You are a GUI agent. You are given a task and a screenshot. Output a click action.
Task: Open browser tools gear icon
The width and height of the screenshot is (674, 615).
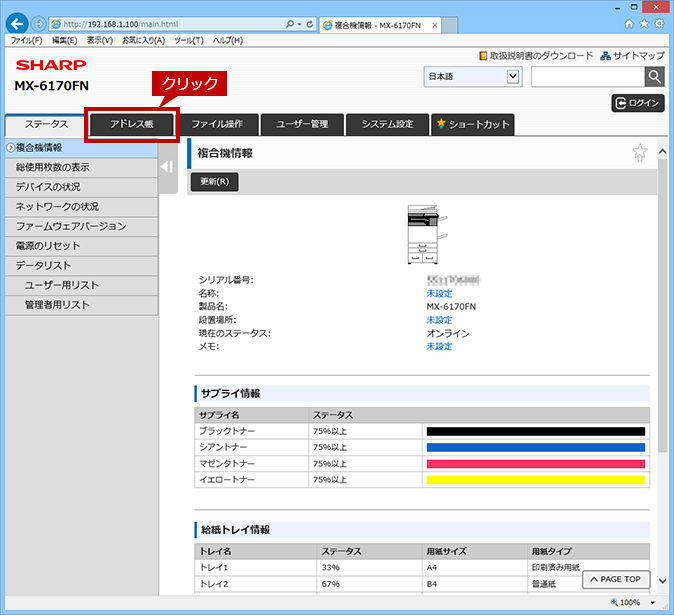point(659,24)
